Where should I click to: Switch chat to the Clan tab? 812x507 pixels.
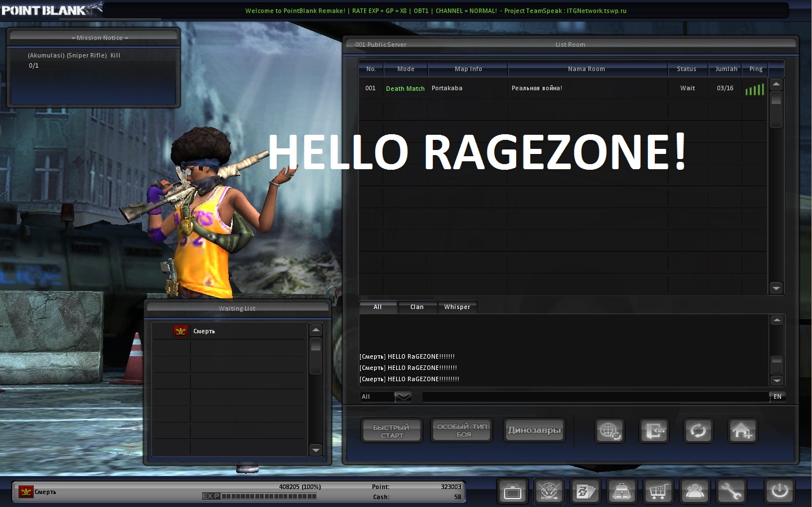pyautogui.click(x=417, y=307)
